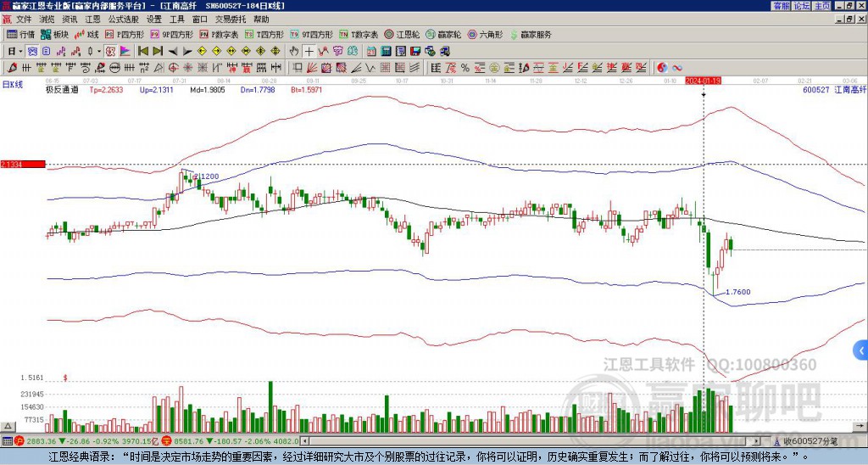Click the 2024-01-19 date marker
The image size is (868, 465).
click(x=703, y=81)
